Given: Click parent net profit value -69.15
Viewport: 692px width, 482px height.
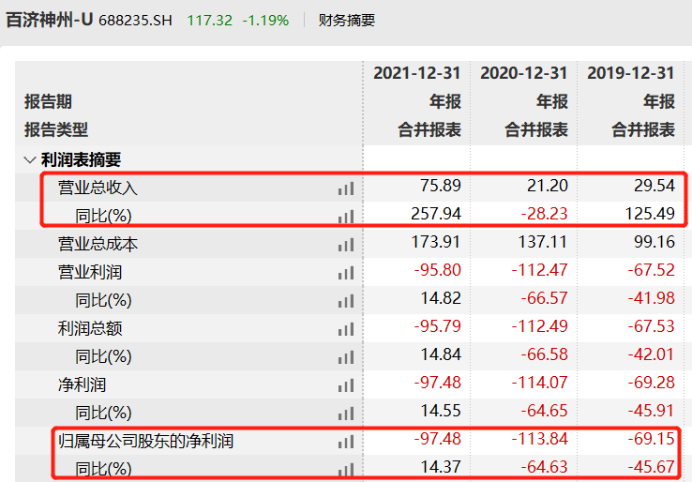Looking at the screenshot, I should [x=651, y=439].
